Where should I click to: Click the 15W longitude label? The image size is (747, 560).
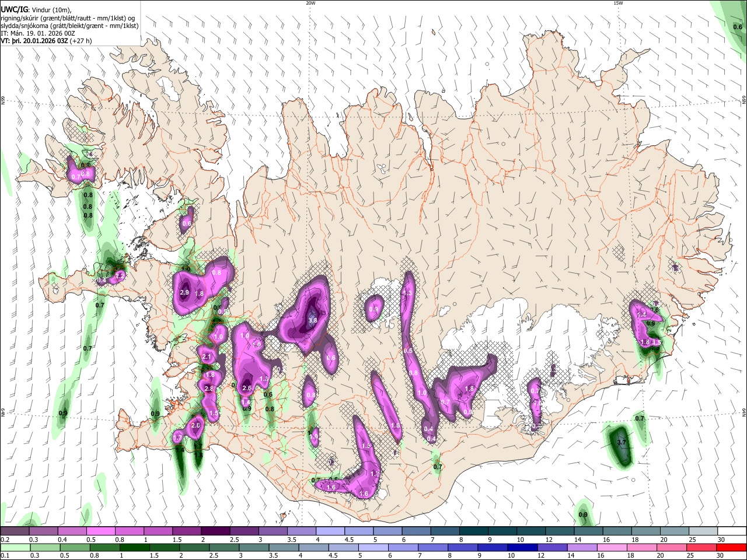[617, 2]
